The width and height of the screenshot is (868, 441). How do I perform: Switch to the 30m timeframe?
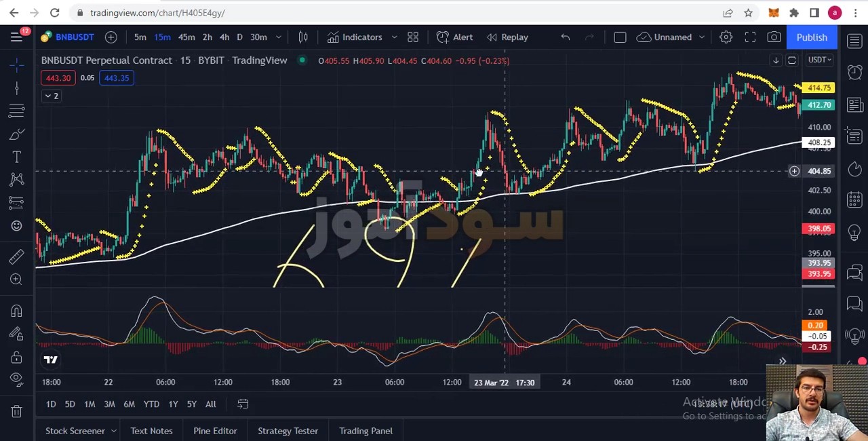(258, 37)
